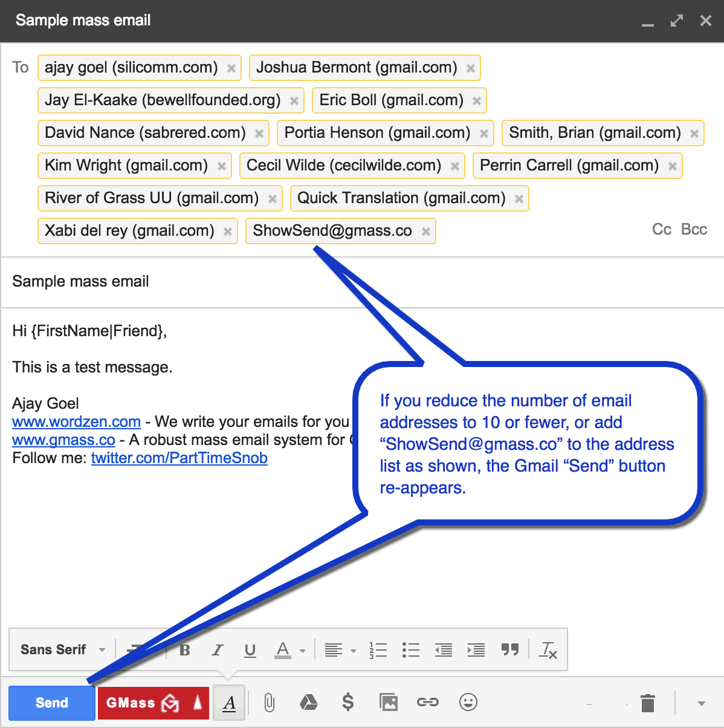The height and width of the screenshot is (728, 724).
Task: Remove Joshua Bermont recipient chip
Action: [470, 68]
